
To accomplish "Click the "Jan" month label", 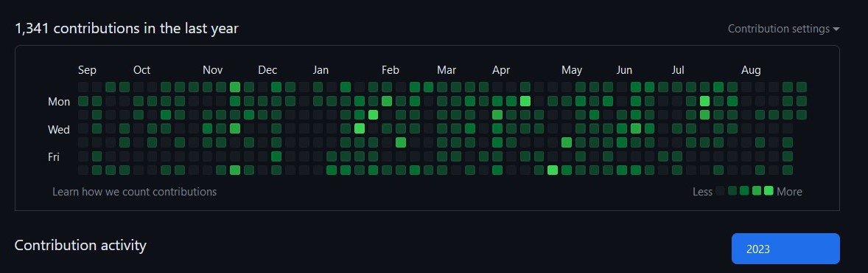I will click(x=321, y=70).
